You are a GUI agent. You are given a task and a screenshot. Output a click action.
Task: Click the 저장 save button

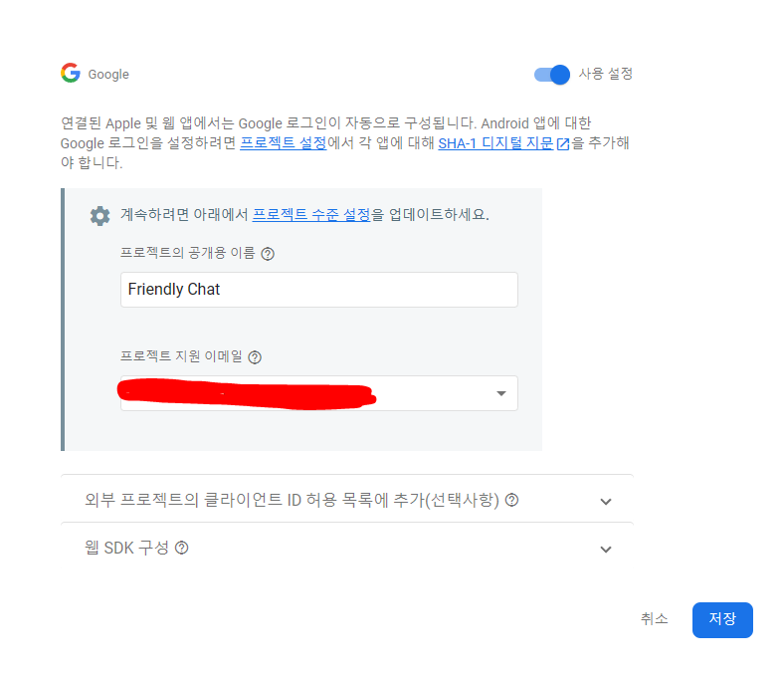click(x=722, y=620)
